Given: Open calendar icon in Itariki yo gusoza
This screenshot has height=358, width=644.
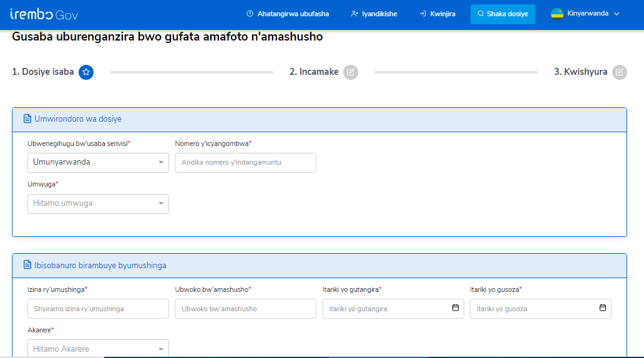Looking at the screenshot, I should pyautogui.click(x=603, y=308).
